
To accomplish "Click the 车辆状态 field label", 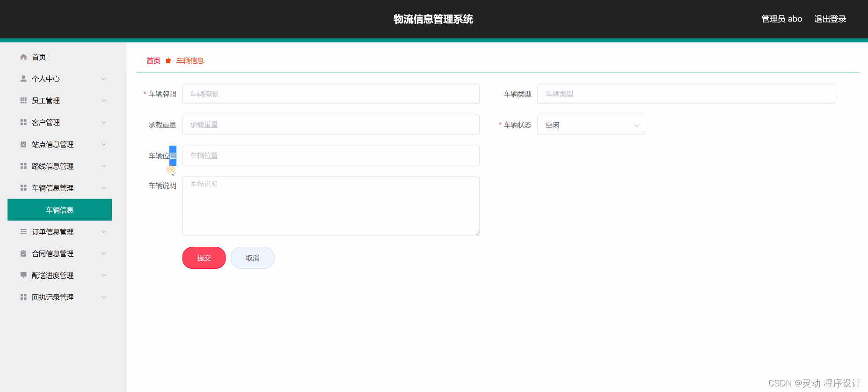I will click(x=518, y=125).
